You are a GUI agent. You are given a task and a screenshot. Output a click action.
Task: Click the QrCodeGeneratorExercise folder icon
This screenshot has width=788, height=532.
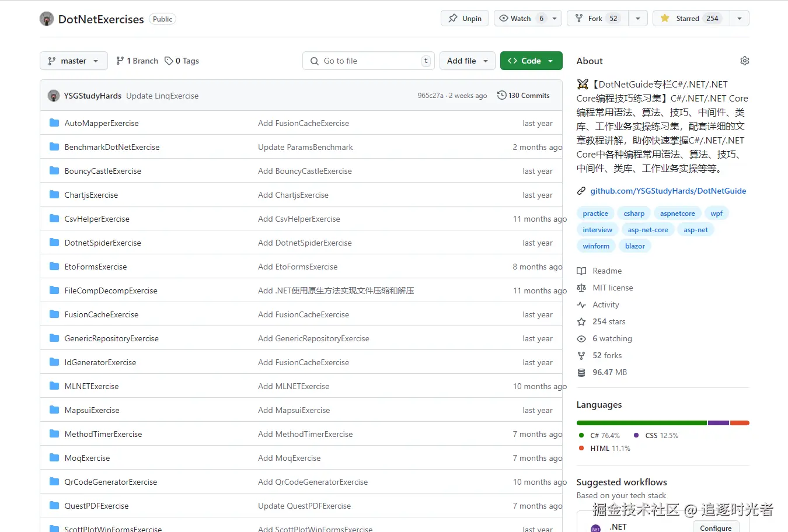[x=54, y=481]
